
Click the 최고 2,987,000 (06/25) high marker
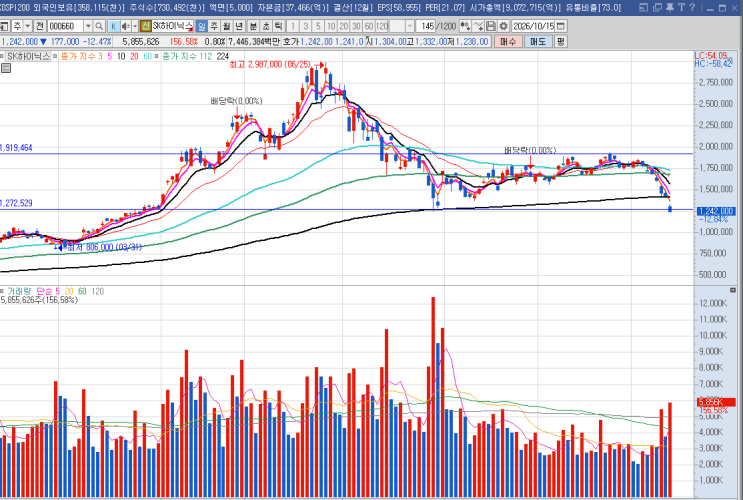coord(278,64)
